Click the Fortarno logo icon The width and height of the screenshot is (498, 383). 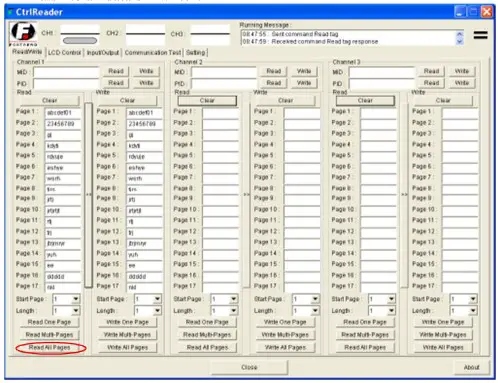(x=23, y=33)
